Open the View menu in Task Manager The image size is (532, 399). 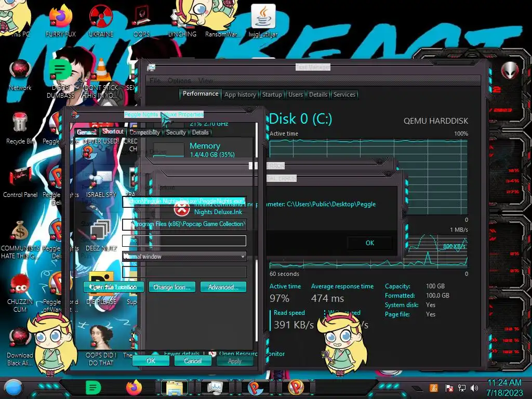(206, 81)
